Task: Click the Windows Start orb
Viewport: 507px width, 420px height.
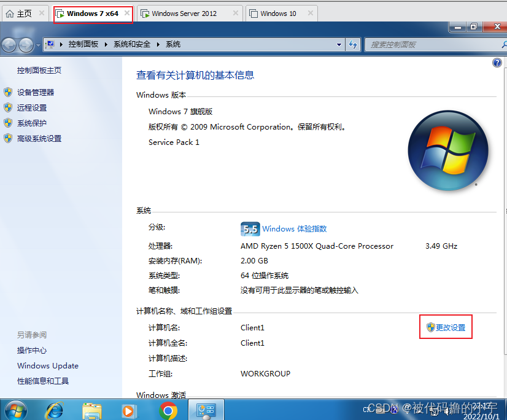Action: pyautogui.click(x=15, y=410)
